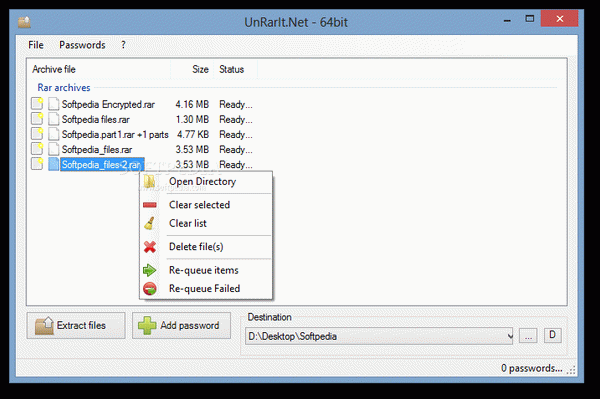Screen dimensions: 600x399
Task: Close the UnRarIt.Net window
Action: pos(559,19)
